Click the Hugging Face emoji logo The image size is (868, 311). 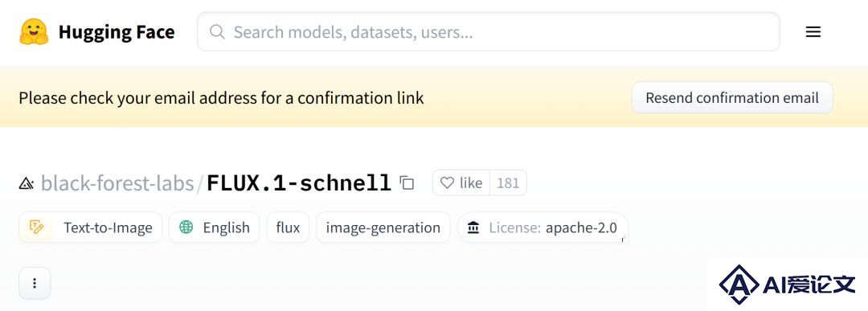[34, 31]
